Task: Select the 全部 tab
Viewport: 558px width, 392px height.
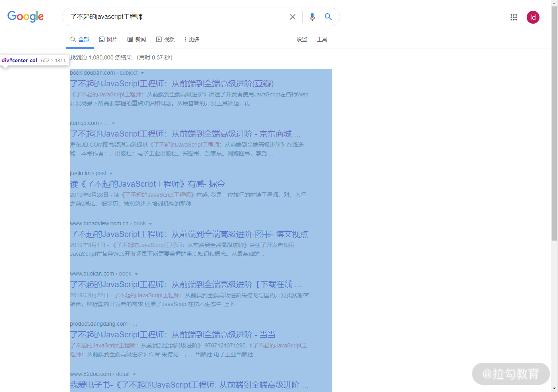Action: tap(80, 39)
